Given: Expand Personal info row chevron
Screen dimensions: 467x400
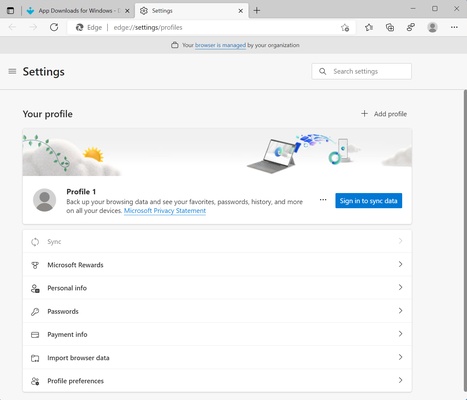Looking at the screenshot, I should point(400,287).
